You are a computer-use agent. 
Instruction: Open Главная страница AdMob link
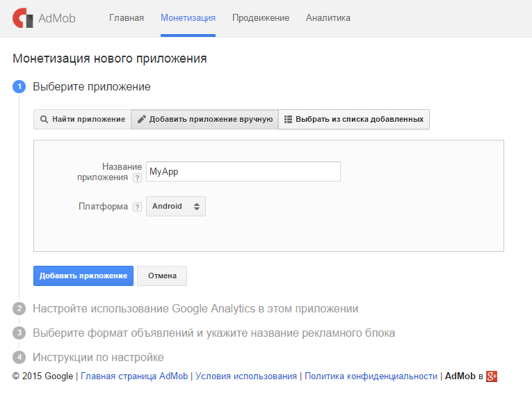tap(134, 376)
